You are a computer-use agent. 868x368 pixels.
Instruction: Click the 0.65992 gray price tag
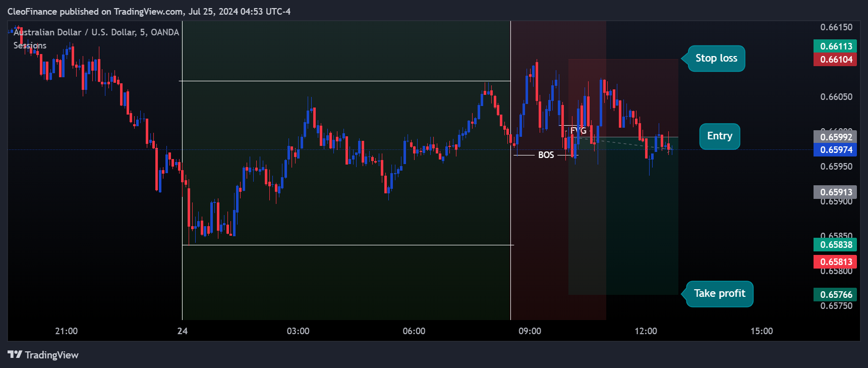click(835, 137)
